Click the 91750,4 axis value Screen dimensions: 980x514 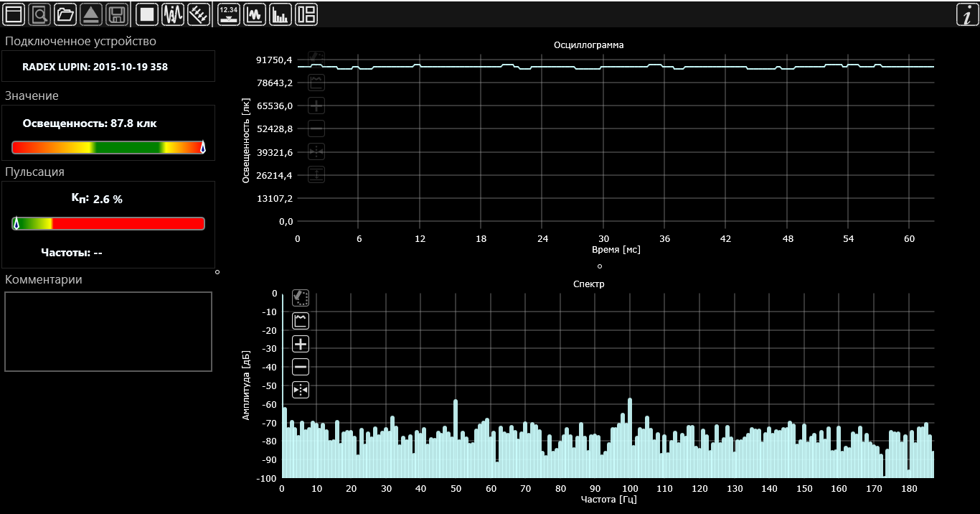click(x=275, y=60)
